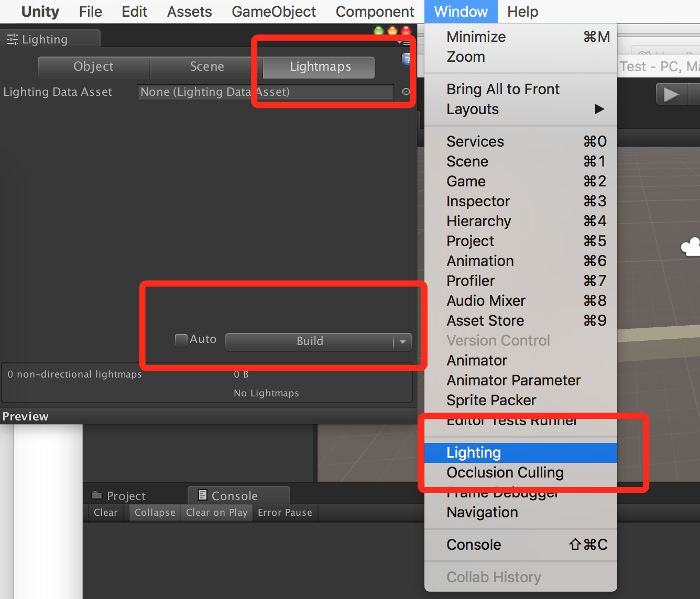Viewport: 700px width, 599px height.
Task: Click the Lighting Data Asset field
Action: 266,92
